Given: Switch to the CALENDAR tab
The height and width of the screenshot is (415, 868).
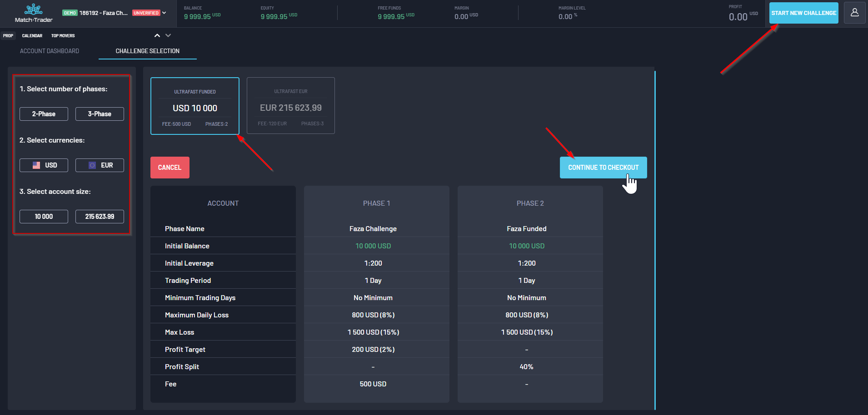Looking at the screenshot, I should [x=32, y=35].
